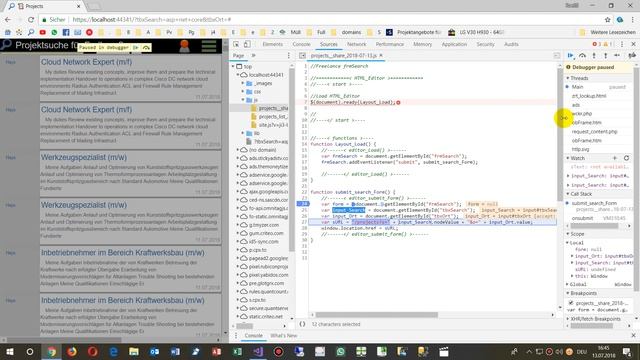Open first Cloud Network Expert link
The height and width of the screenshot is (360, 640).
pyautogui.click(x=87, y=62)
